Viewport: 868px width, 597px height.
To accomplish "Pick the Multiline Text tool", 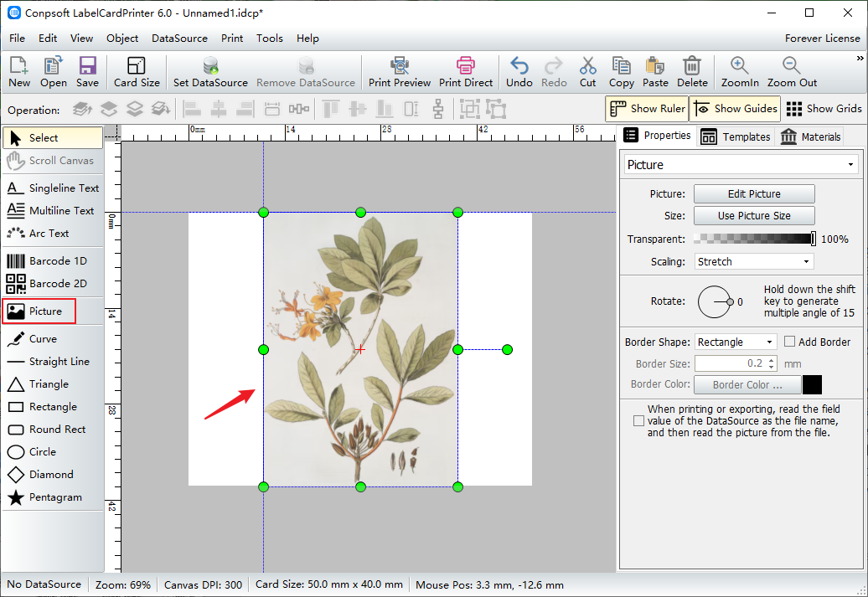I will tap(53, 211).
